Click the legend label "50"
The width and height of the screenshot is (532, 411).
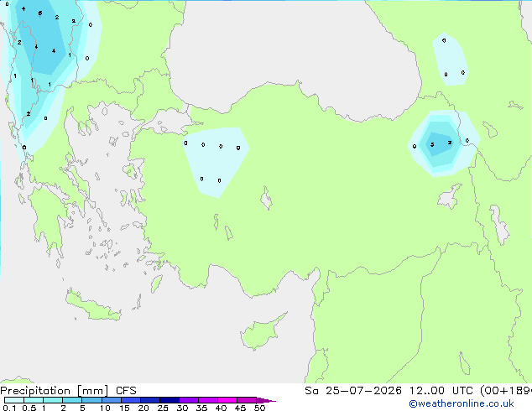(x=259, y=408)
